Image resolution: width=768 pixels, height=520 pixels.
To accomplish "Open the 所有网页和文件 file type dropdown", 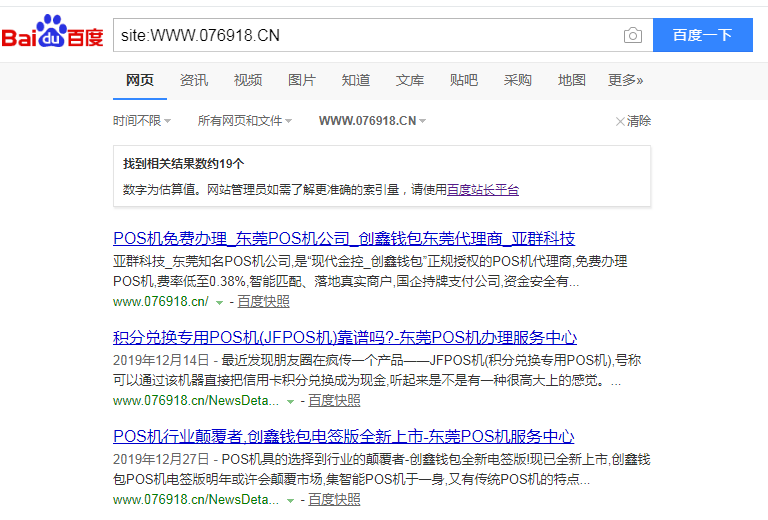I will pyautogui.click(x=244, y=120).
